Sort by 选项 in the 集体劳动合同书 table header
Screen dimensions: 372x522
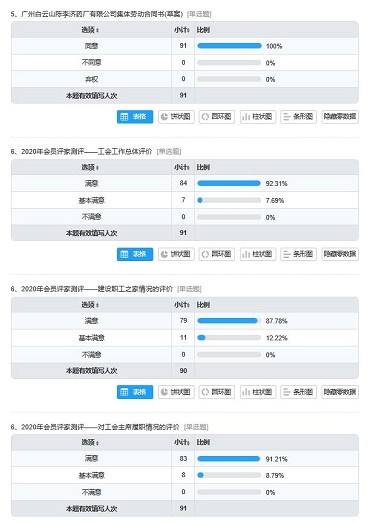click(x=90, y=30)
